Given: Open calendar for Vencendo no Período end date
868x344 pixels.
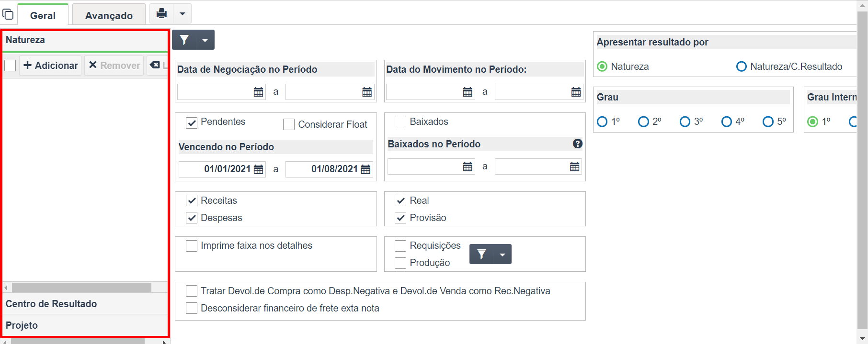Looking at the screenshot, I should 365,169.
